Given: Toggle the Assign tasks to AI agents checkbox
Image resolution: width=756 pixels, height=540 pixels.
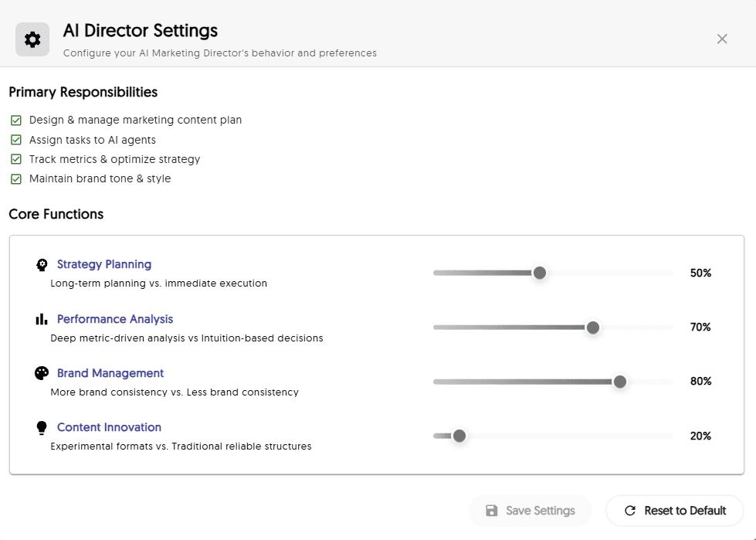Looking at the screenshot, I should point(16,140).
